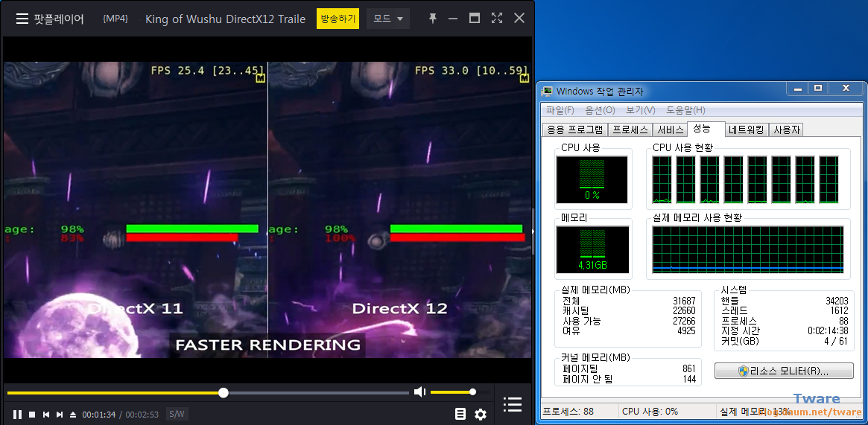Click free memory value 4925
The image size is (868, 425).
[686, 331]
